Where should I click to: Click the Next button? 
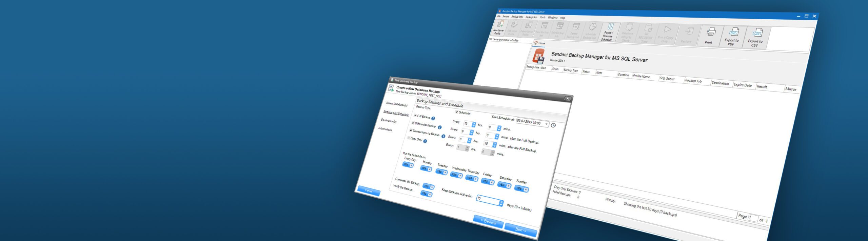521,230
